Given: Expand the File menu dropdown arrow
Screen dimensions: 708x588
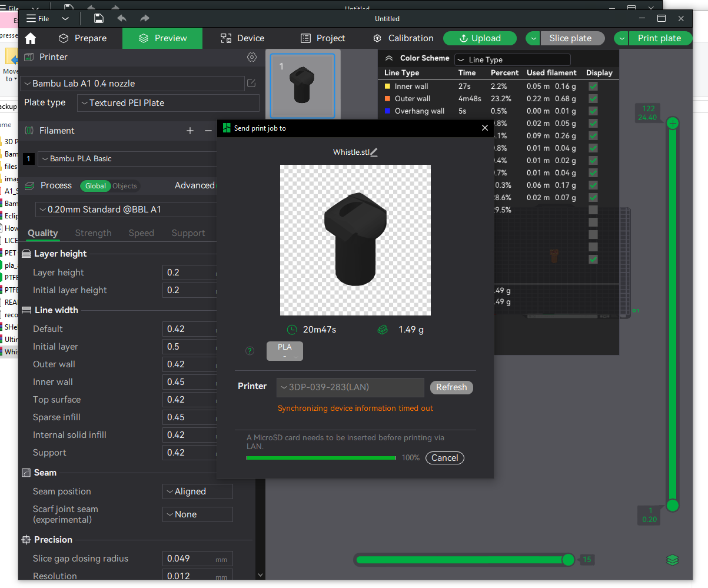Looking at the screenshot, I should 65,19.
